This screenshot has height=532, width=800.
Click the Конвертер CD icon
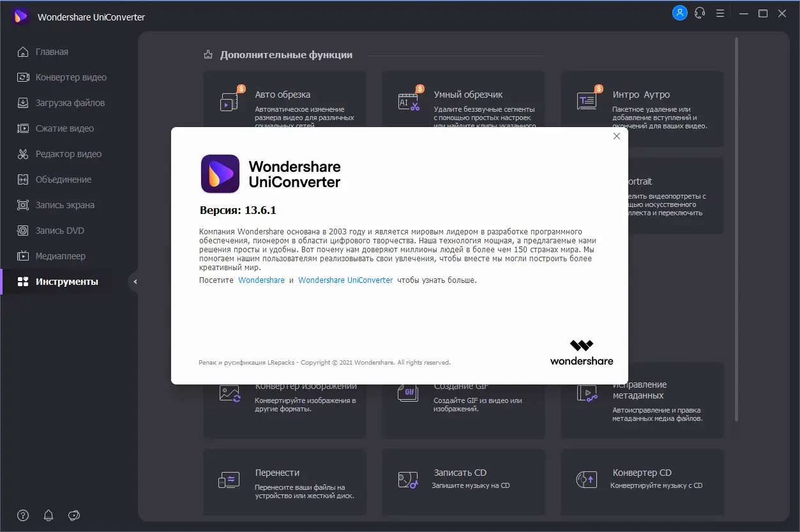(x=587, y=480)
